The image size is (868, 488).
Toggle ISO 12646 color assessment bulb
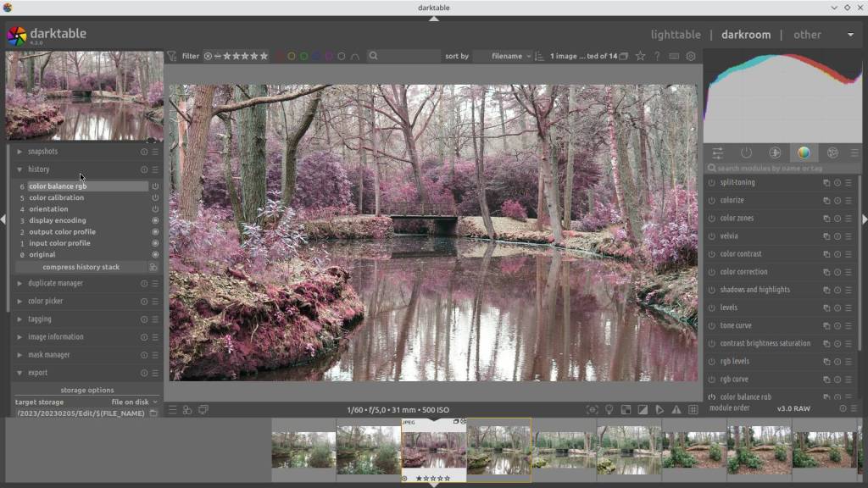[x=609, y=410]
